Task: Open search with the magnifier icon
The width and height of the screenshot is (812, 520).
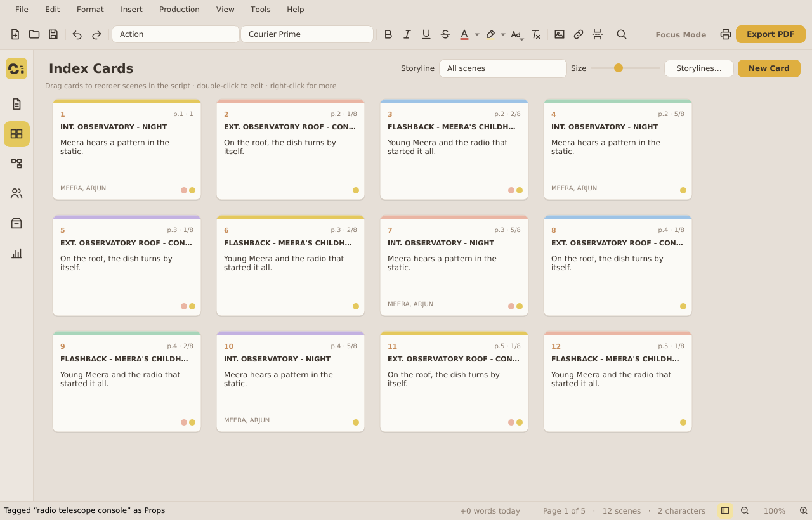Action: 622,34
